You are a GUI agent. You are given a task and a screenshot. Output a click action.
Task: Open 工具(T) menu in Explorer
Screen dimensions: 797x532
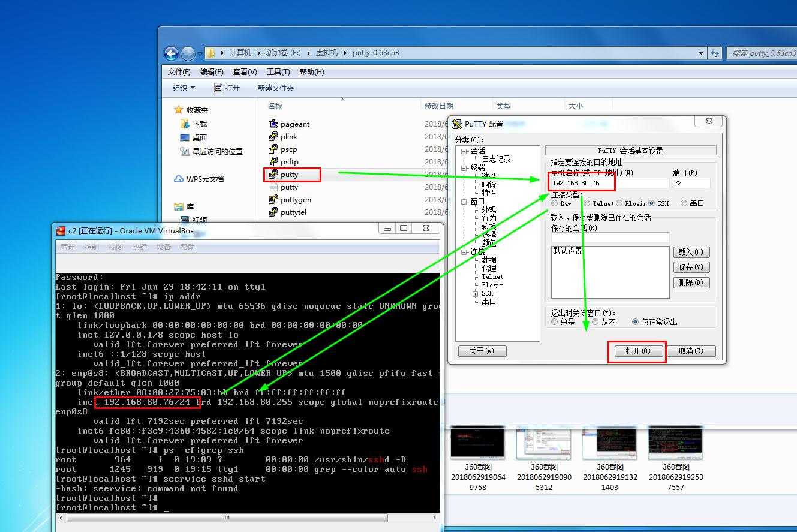[x=278, y=72]
